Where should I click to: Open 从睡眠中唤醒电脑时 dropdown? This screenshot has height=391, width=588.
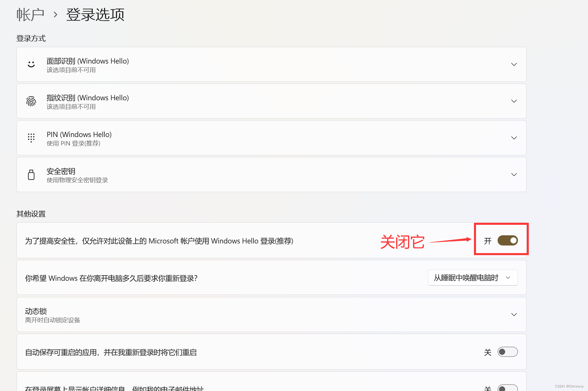[473, 278]
